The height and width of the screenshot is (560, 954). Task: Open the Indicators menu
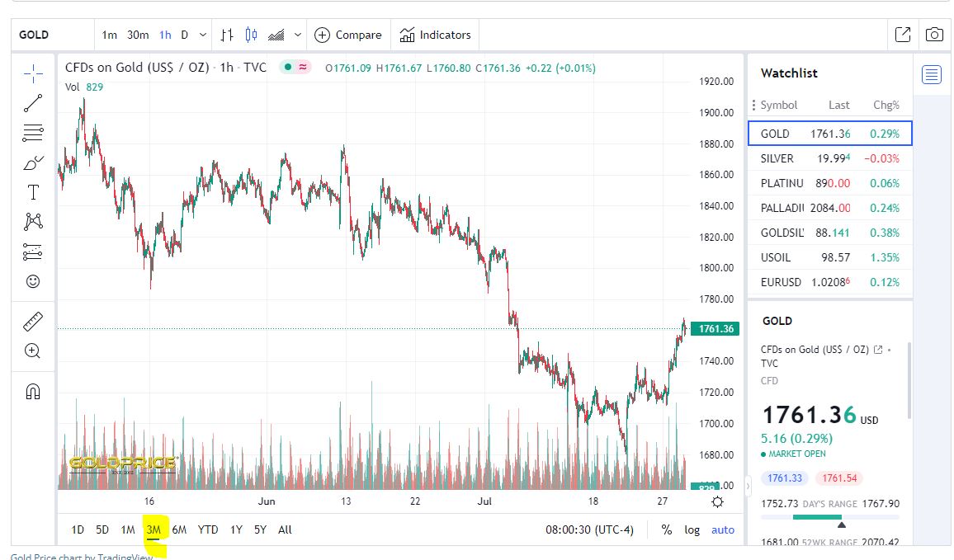tap(435, 35)
